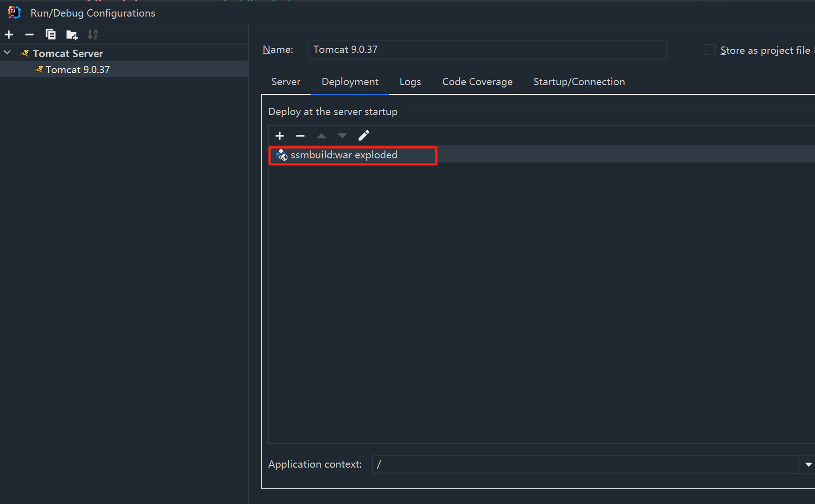Viewport: 815px width, 504px height.
Task: Enable Store as project file checkbox
Action: coord(710,50)
